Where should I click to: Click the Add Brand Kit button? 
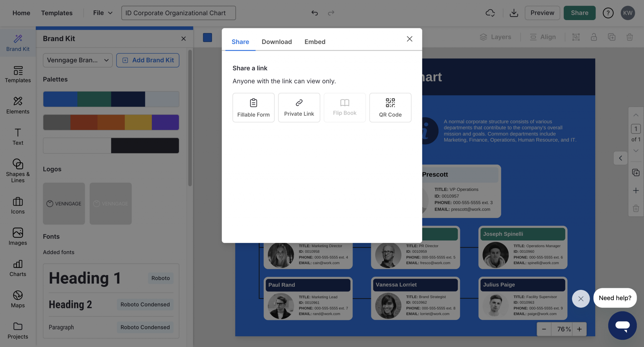pos(147,60)
